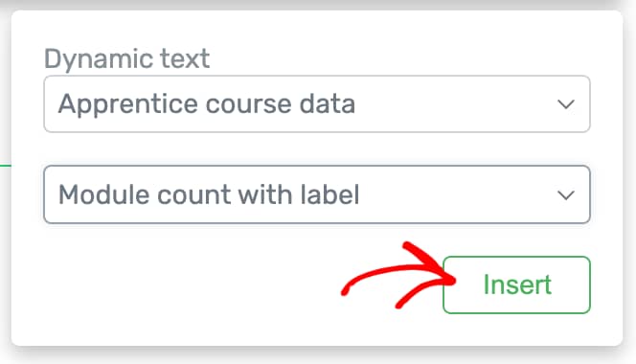The image size is (636, 364).
Task: Select the Module count with label text
Action: (x=209, y=194)
